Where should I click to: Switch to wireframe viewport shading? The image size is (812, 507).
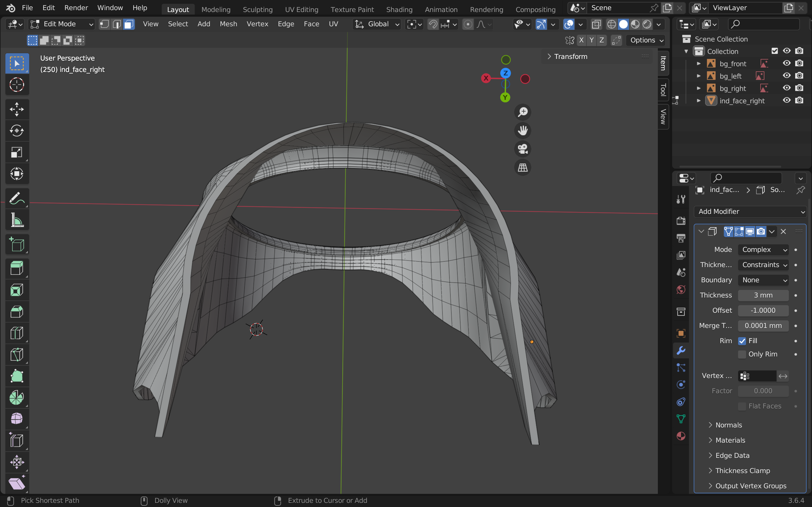[611, 24]
